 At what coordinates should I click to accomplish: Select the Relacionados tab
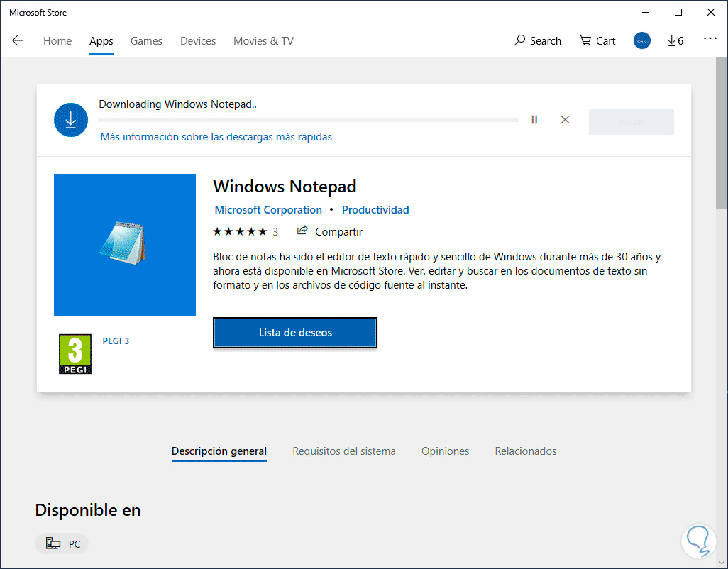pos(526,451)
